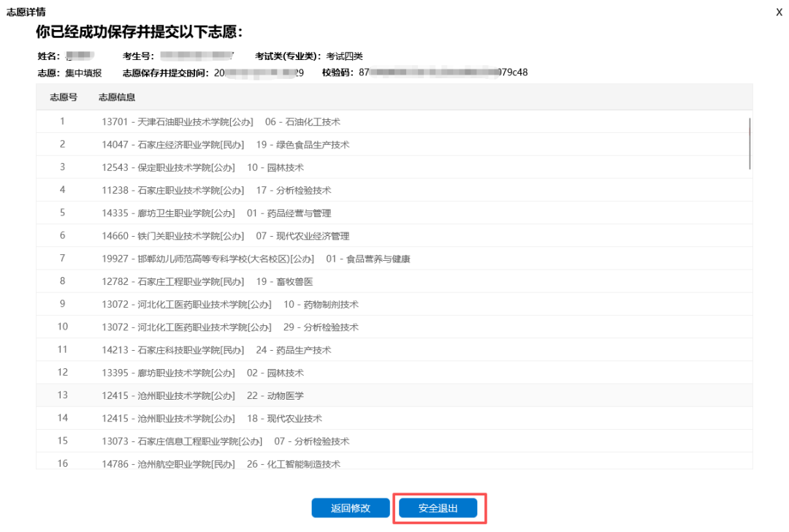
Task: Click row 7 邯郸幼儿师范高等专科学校
Action: (x=292, y=259)
